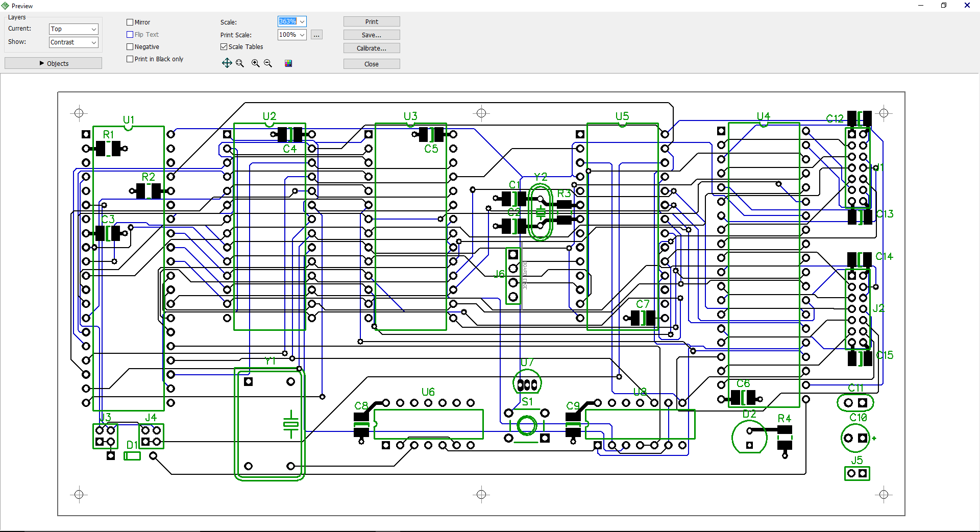Enable the Mirror checkbox
The image size is (980, 532).
pyautogui.click(x=130, y=22)
